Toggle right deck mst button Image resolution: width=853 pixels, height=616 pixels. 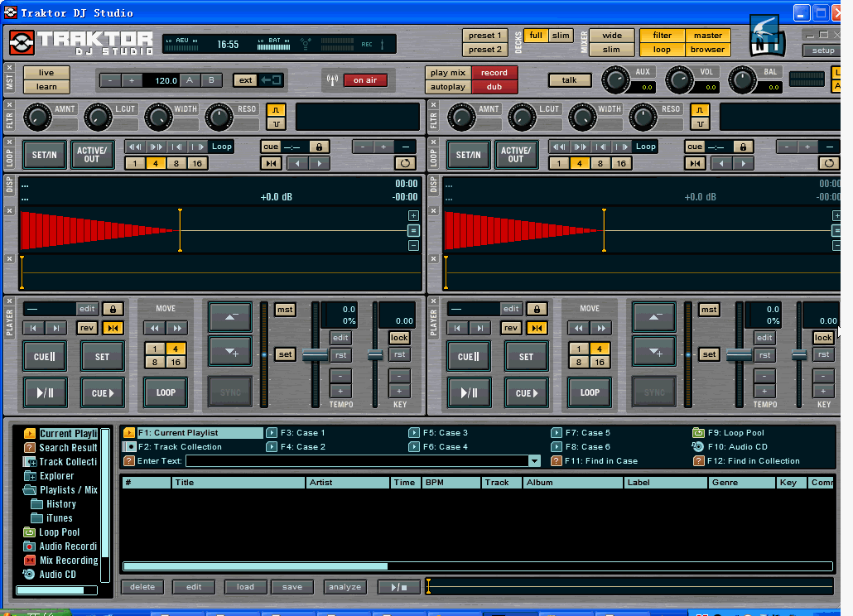click(709, 310)
